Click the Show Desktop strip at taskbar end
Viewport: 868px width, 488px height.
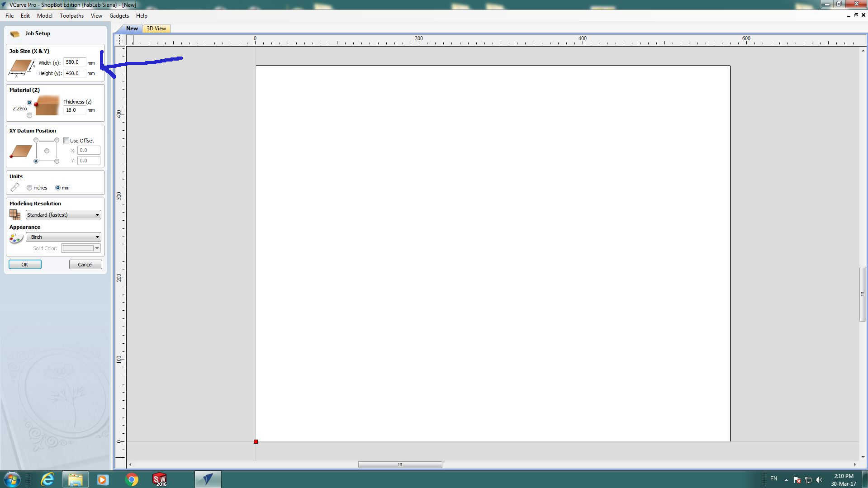(865, 479)
